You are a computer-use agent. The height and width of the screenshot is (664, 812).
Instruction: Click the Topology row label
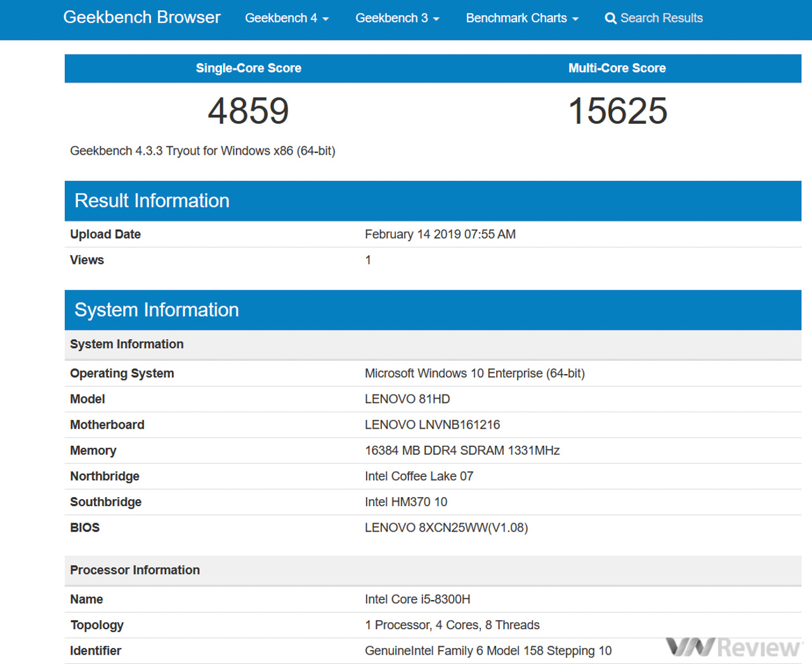(97, 625)
